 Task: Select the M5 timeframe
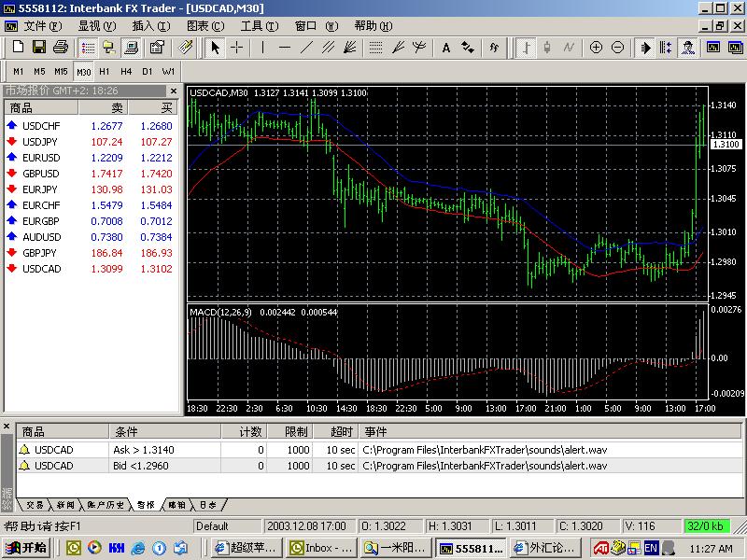[39, 72]
